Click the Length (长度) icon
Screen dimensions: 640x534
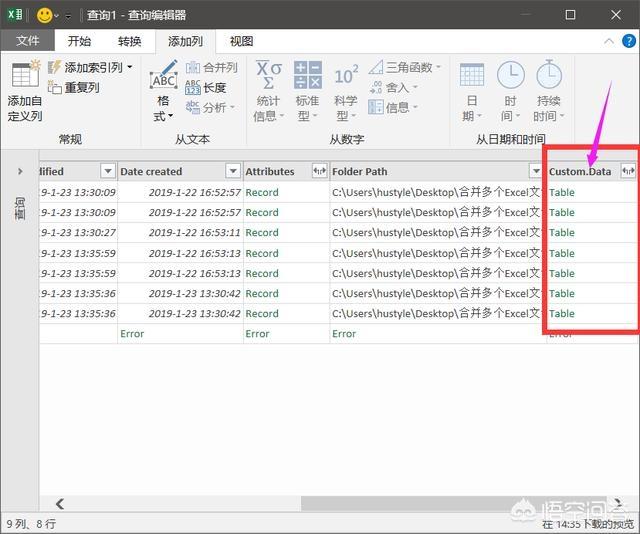click(x=193, y=87)
